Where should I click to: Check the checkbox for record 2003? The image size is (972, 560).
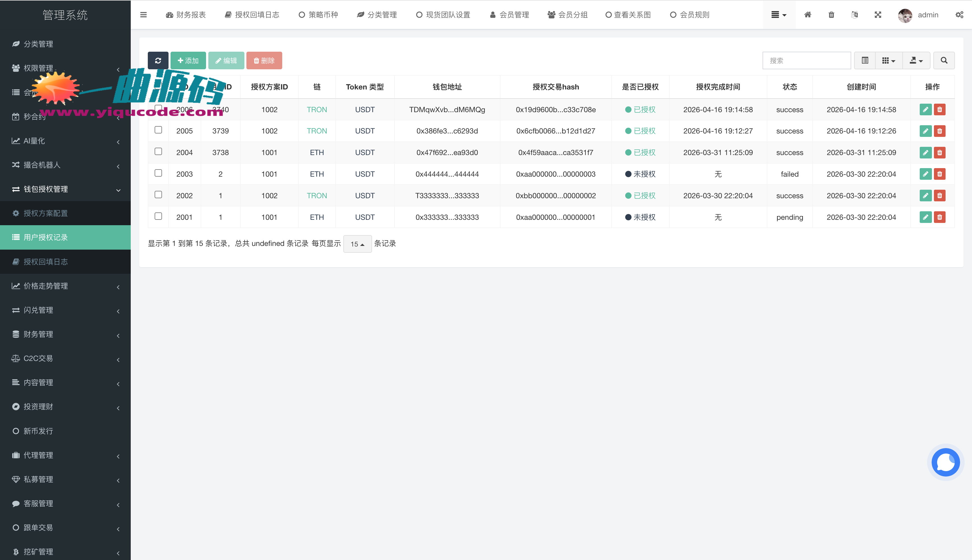158,173
